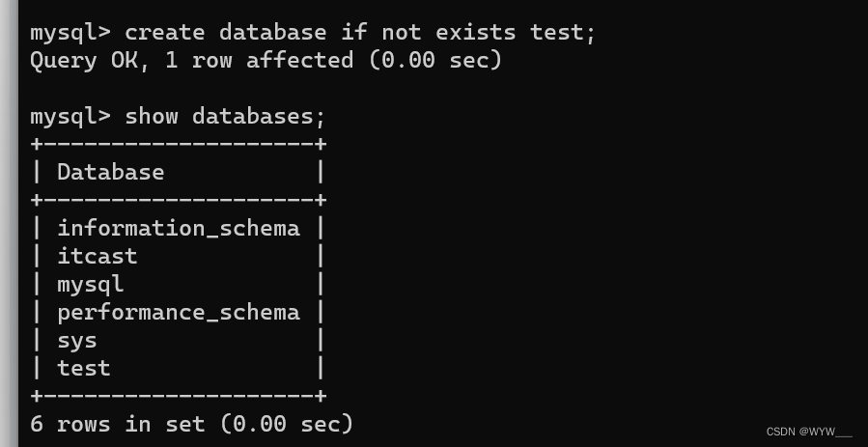Click '6 rows in set' summary text
Viewport: 868px width, 447px height.
tap(117, 424)
